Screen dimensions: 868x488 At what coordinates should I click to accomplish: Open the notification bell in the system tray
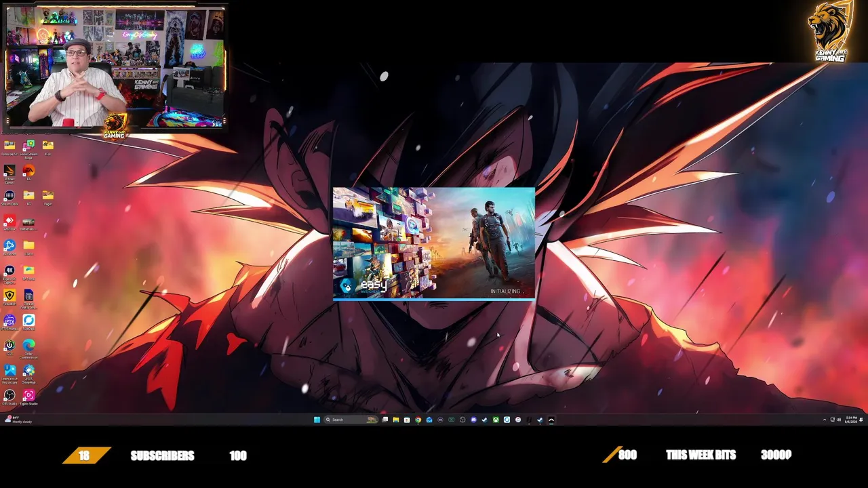pyautogui.click(x=863, y=420)
